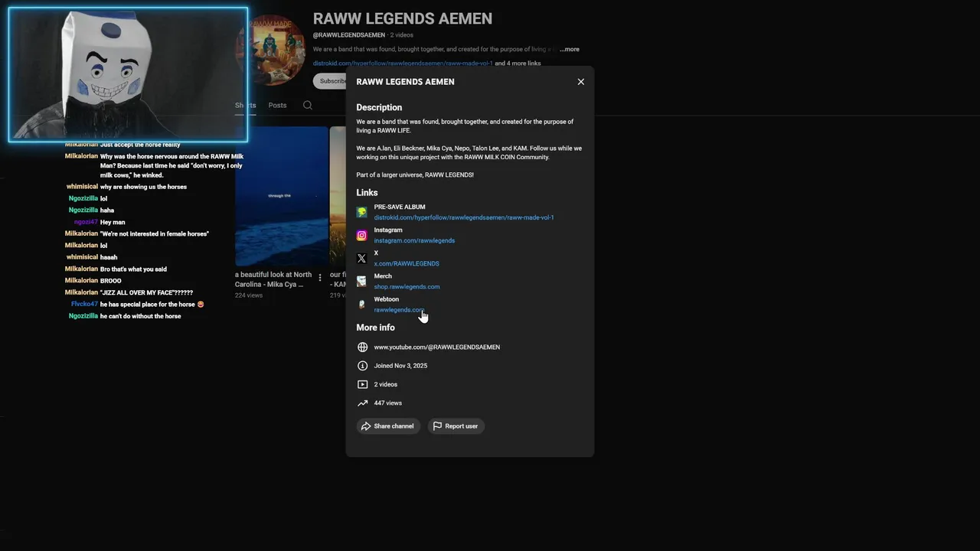Click the Webtoon link icon
The width and height of the screenshot is (980, 551).
click(x=362, y=305)
